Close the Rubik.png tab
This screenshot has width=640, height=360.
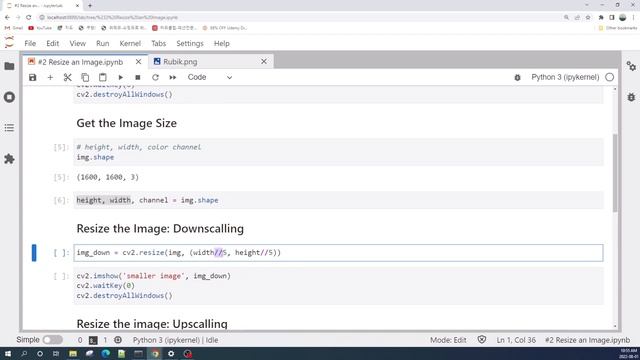[264, 62]
